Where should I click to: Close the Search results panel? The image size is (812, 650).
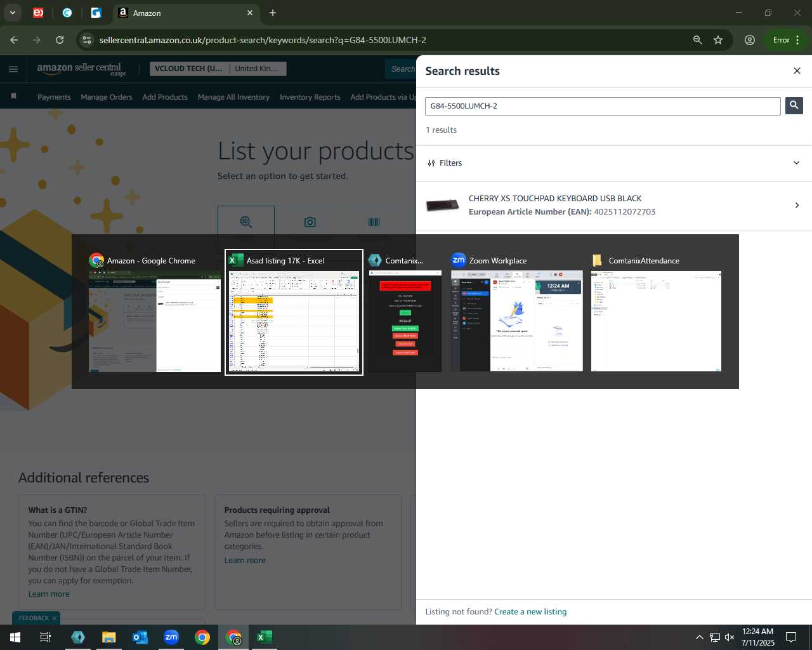click(797, 71)
